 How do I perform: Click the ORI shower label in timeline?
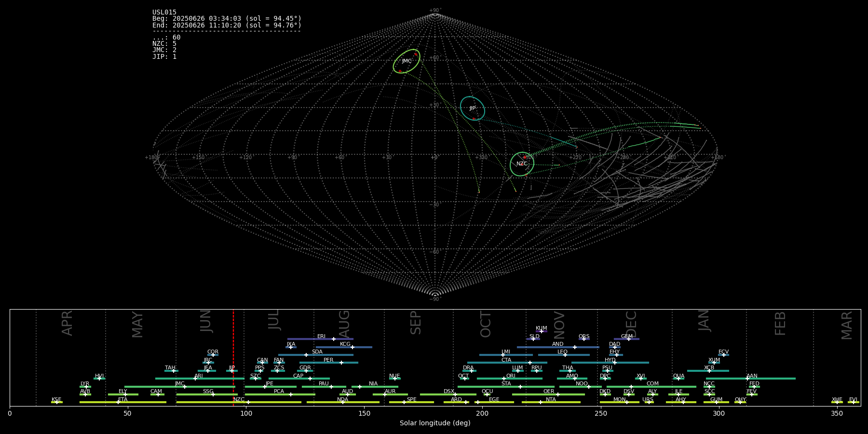[x=511, y=376]
